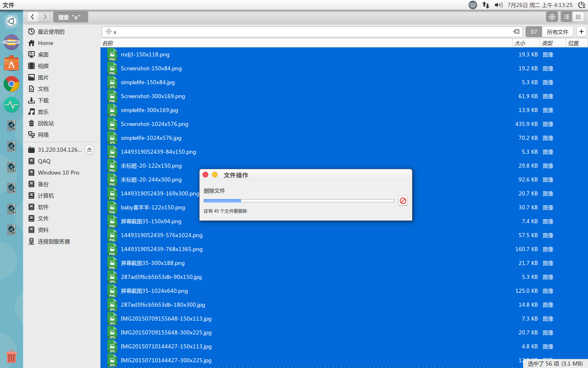Clear the search field text

click(x=517, y=31)
